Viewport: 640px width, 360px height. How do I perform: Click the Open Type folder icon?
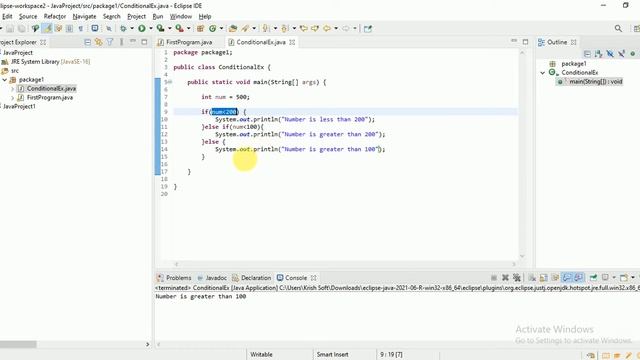coord(233,28)
